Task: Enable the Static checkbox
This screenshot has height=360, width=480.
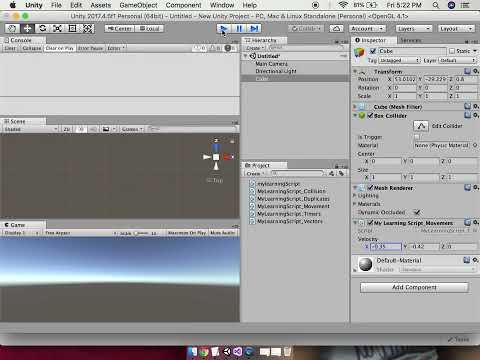Action: point(452,51)
